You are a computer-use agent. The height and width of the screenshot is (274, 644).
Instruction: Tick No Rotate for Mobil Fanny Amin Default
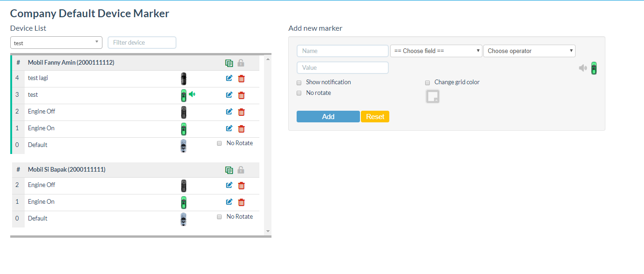pos(219,143)
